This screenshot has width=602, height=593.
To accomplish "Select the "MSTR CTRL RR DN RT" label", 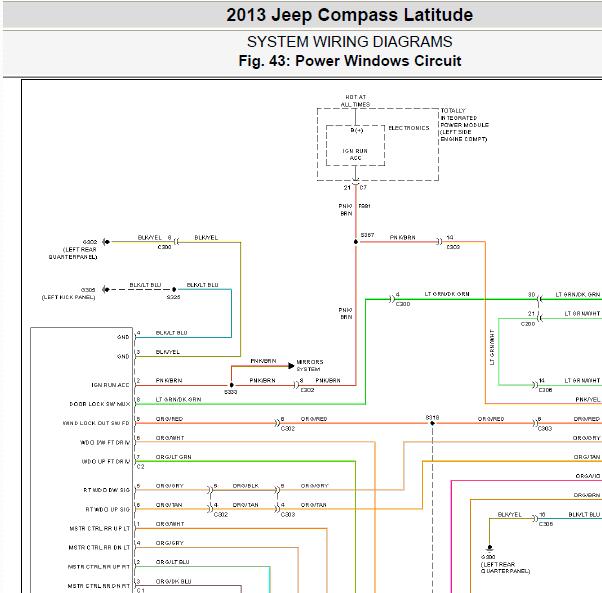I will coord(99,586).
